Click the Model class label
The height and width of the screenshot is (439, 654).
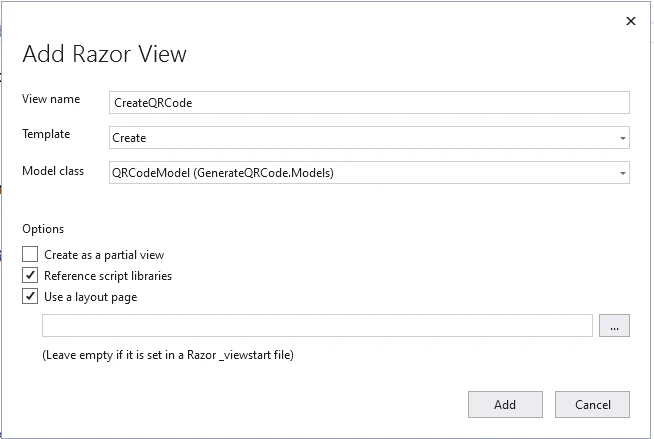[52, 171]
